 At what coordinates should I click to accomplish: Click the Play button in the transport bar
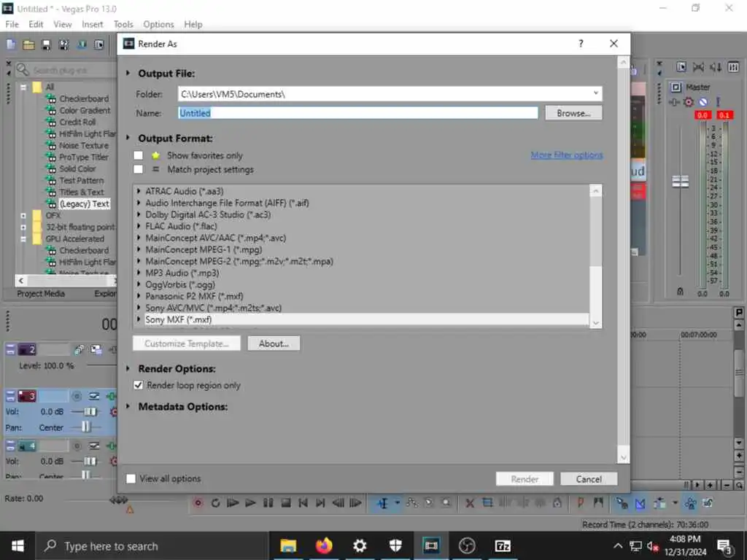point(250,503)
